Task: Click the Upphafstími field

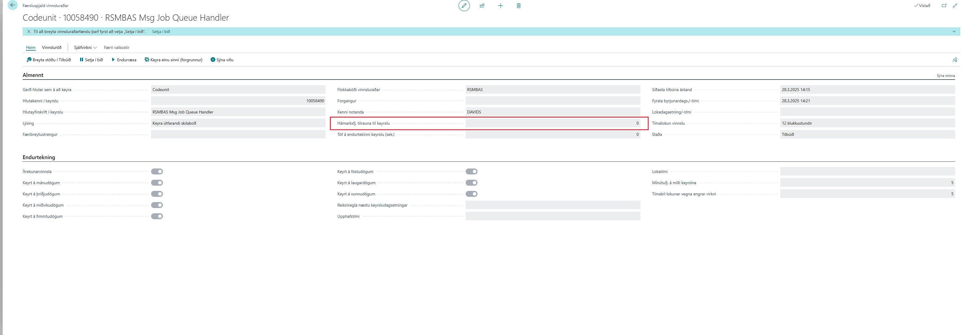Action: tap(553, 216)
